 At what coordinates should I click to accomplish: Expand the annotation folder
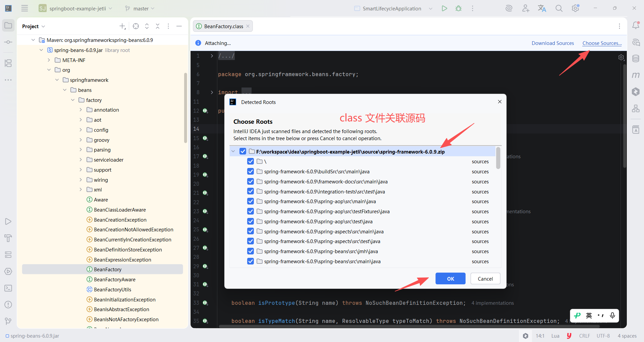tap(80, 110)
